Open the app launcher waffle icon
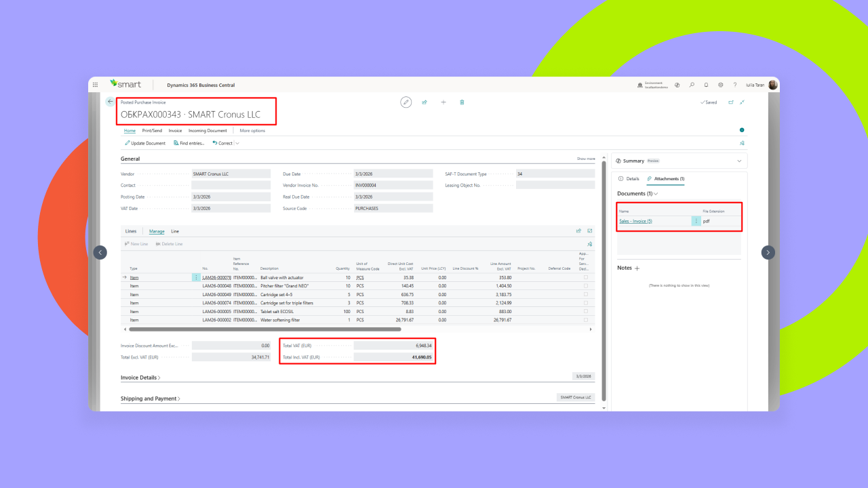The height and width of the screenshot is (488, 868). (95, 85)
